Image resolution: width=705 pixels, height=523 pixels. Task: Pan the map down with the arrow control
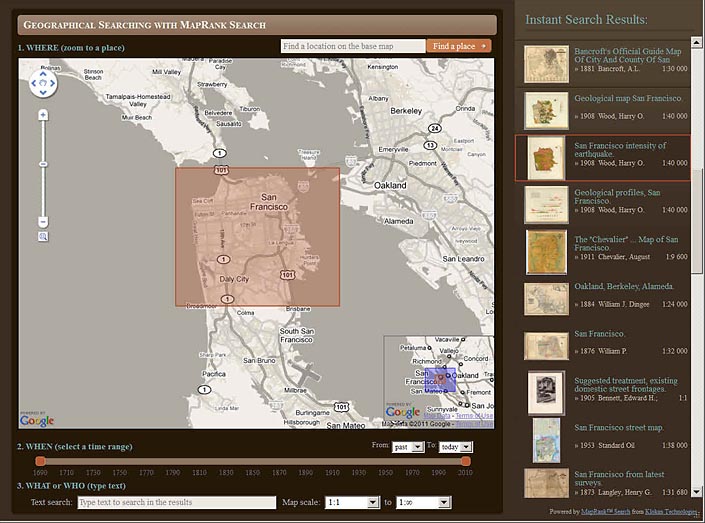43,92
